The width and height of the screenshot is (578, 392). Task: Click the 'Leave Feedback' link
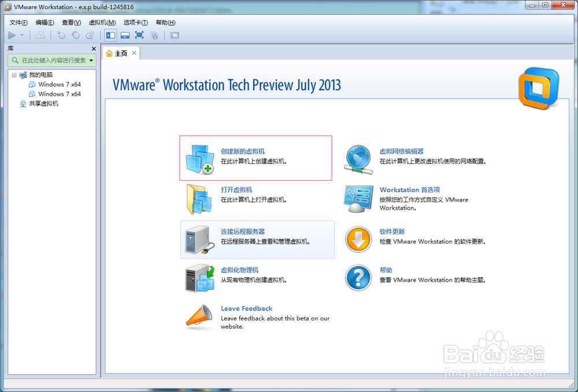pos(246,308)
